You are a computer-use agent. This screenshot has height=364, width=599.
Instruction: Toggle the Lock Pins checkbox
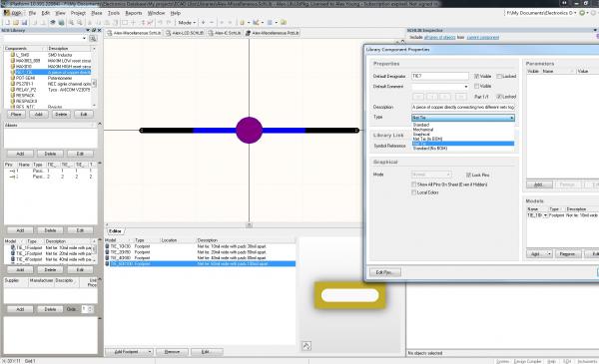pos(468,175)
